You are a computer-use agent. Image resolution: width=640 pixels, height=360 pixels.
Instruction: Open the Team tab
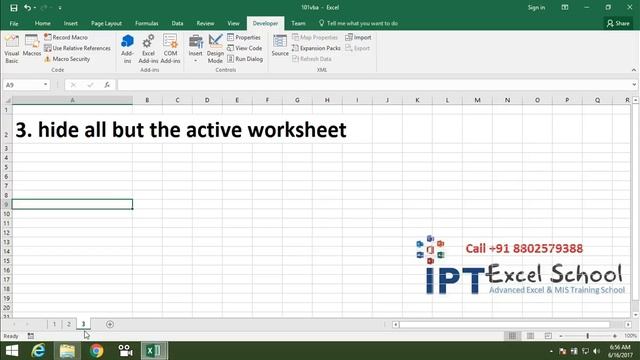point(298,23)
